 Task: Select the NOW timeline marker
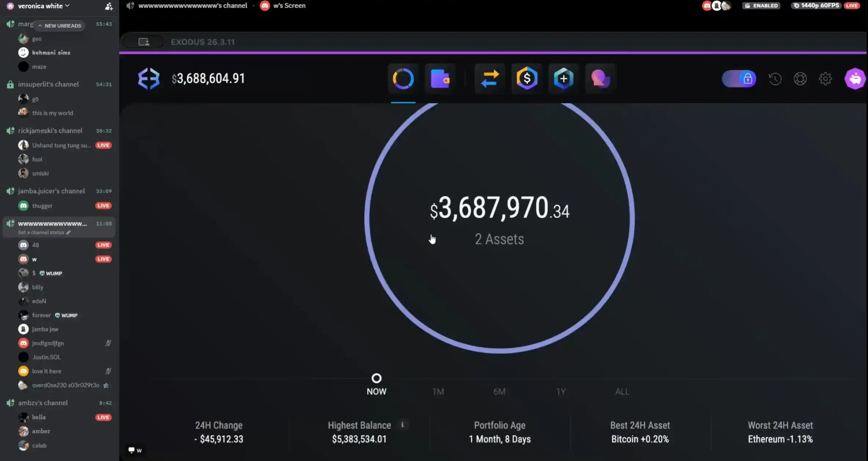[x=376, y=378]
